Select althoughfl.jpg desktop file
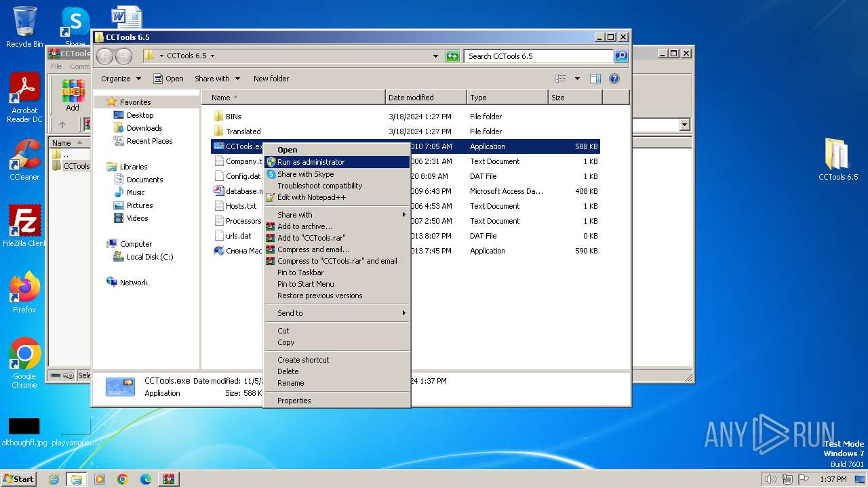The height and width of the screenshot is (488, 868). coord(24,432)
